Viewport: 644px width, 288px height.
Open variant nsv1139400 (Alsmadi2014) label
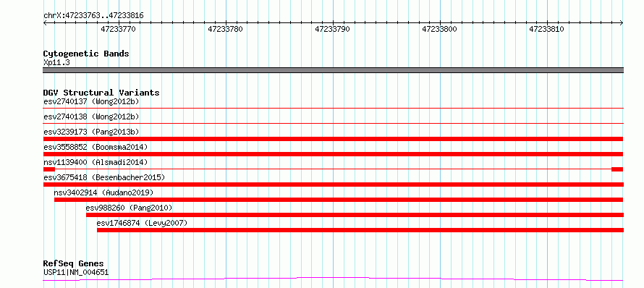click(96, 162)
